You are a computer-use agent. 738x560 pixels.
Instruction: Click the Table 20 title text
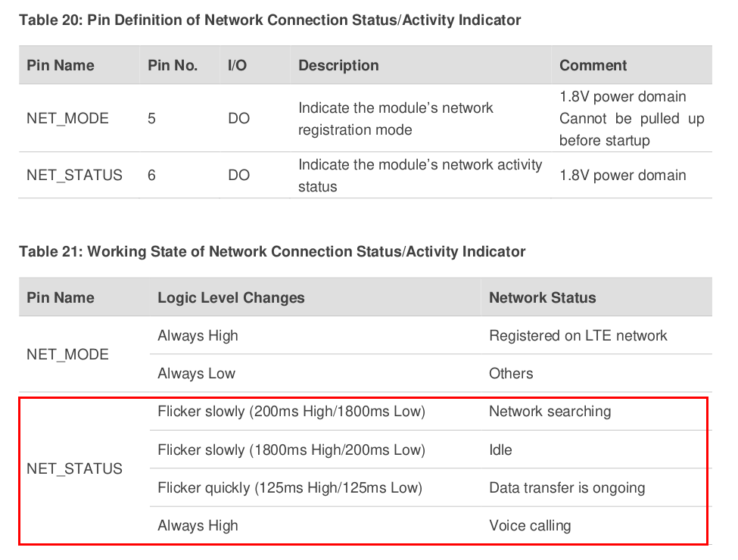[x=270, y=20]
